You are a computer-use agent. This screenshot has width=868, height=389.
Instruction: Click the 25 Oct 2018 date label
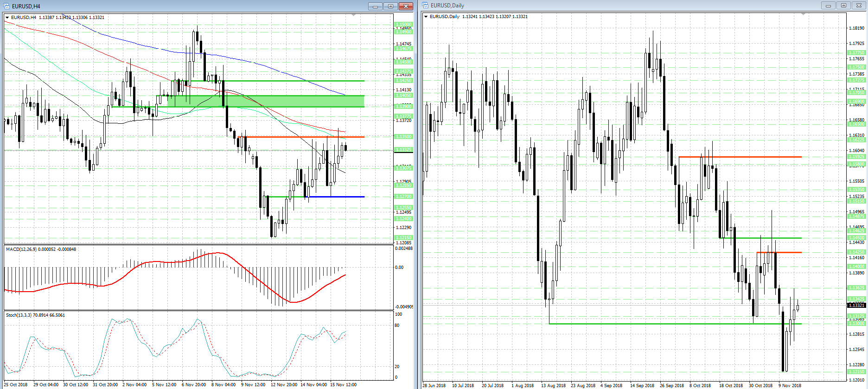click(x=16, y=385)
